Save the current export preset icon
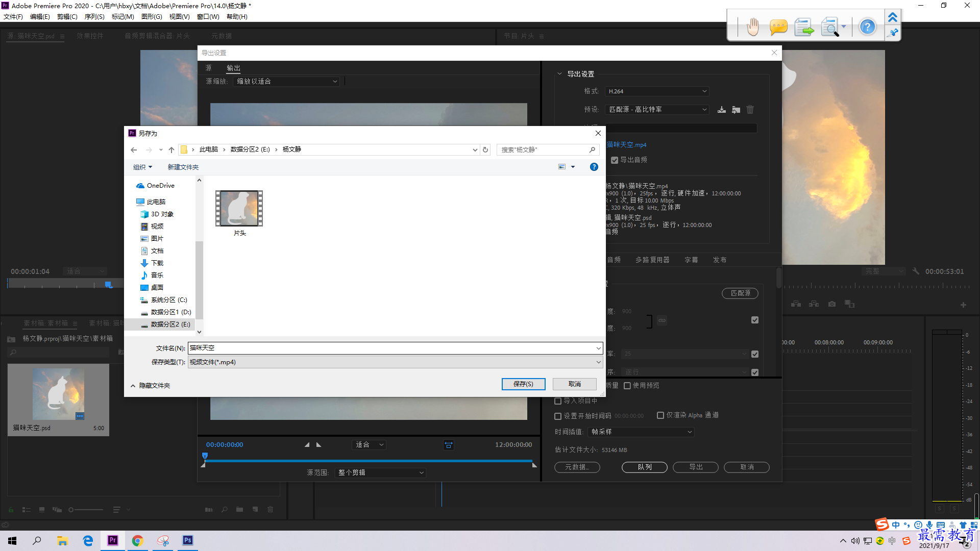This screenshot has width=980, height=551. point(722,110)
